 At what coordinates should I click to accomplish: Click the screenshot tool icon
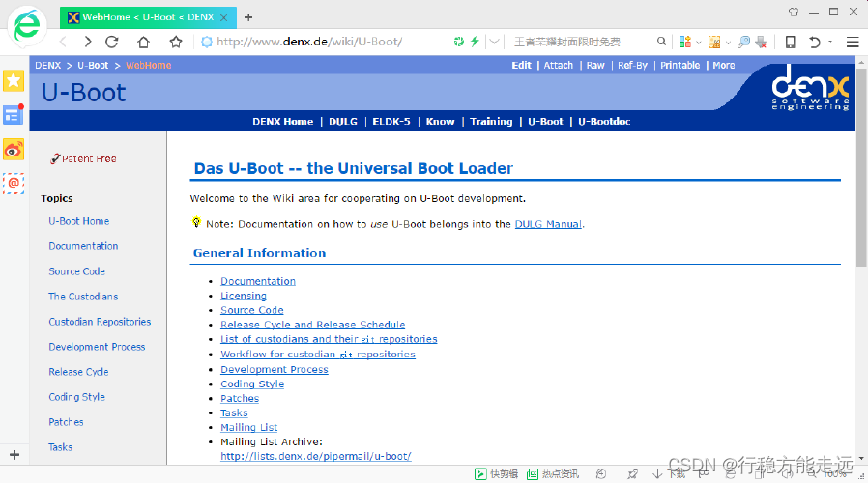click(x=714, y=42)
